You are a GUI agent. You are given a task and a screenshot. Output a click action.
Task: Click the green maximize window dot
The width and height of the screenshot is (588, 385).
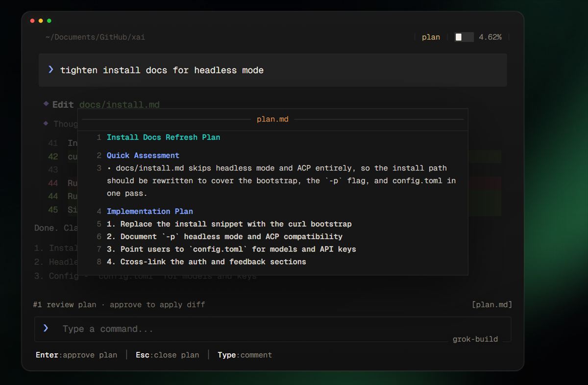coord(49,21)
